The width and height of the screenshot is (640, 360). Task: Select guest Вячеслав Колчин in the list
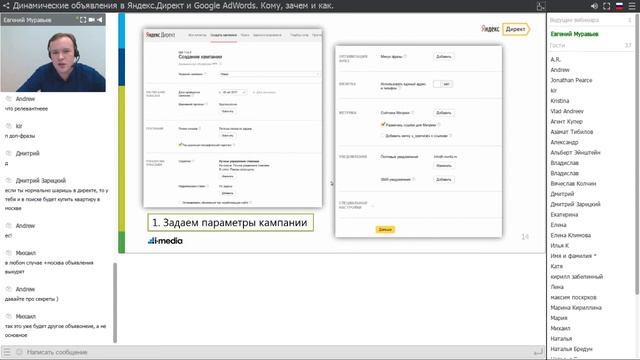[573, 183]
